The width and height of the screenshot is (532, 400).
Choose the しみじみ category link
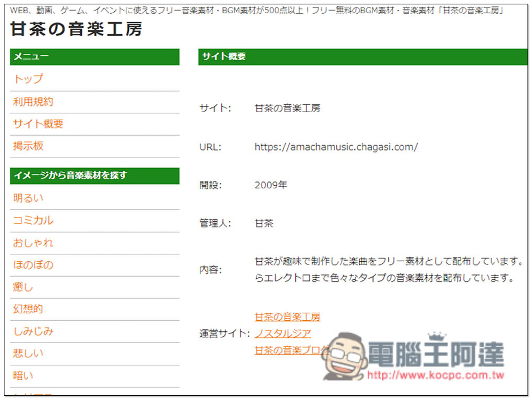click(x=33, y=331)
